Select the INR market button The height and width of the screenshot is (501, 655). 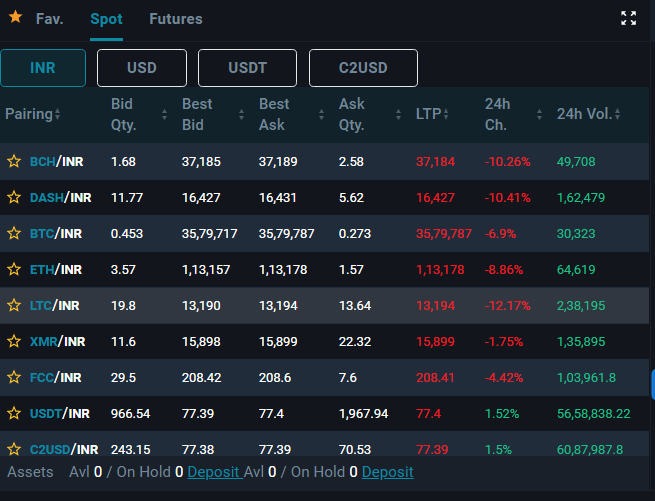(43, 68)
